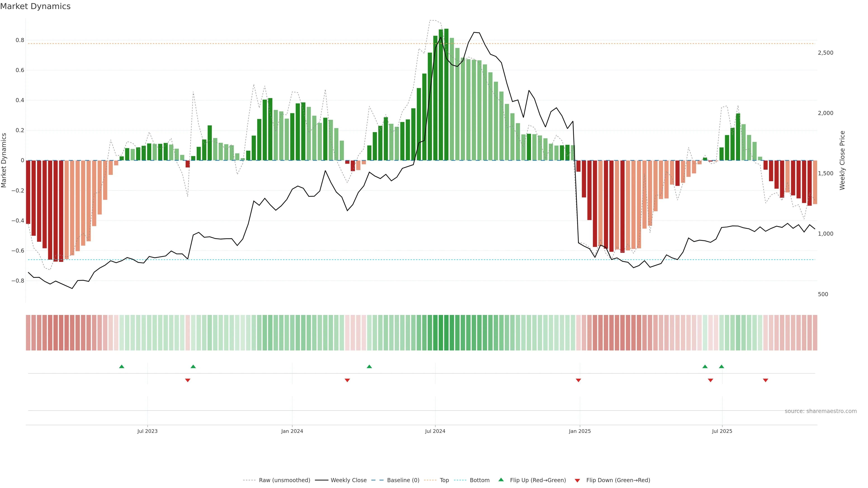Click the red flip-down marker at January 2025
The image size is (868, 488).
(x=579, y=380)
